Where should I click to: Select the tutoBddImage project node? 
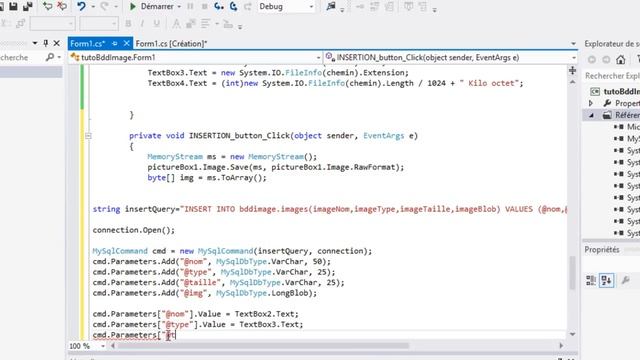pyautogui.click(x=621, y=91)
